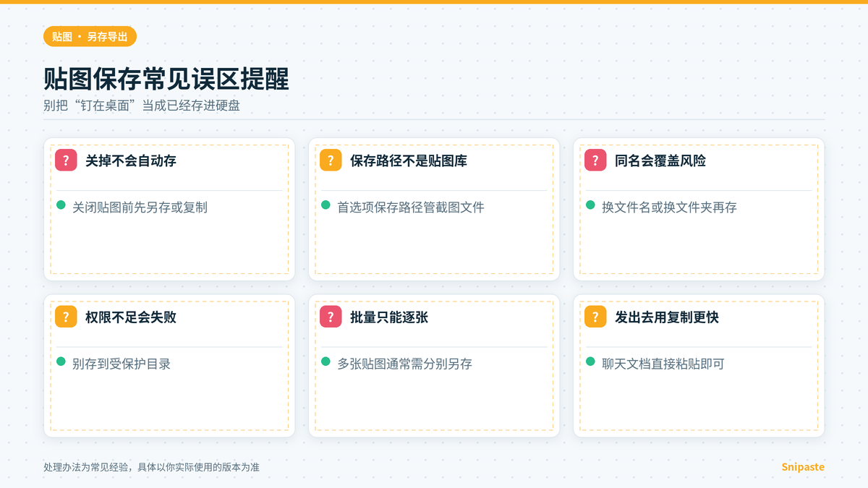
Task: Click the text 首选项保存路径管截图文件
Action: pos(411,207)
